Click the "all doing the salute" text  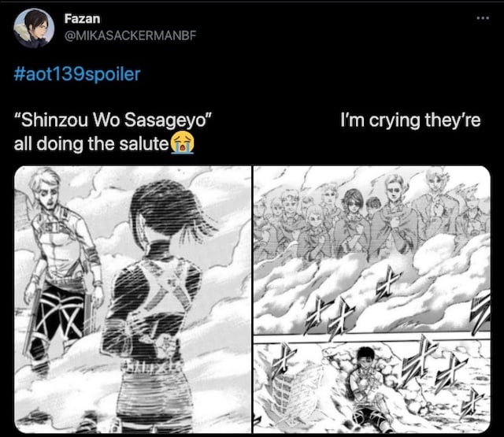(x=91, y=143)
